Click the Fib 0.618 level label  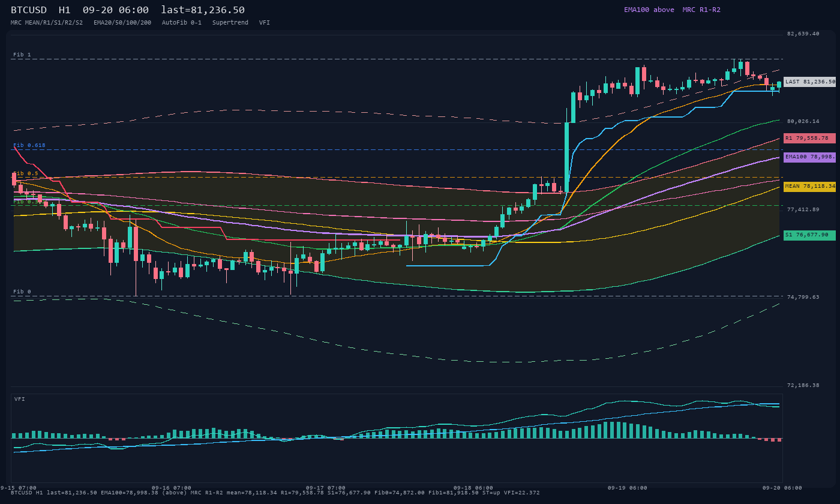[x=29, y=145]
